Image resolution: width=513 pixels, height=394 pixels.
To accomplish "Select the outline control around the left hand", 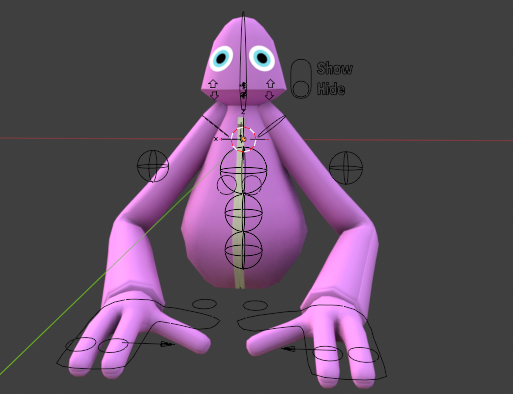I will [138, 334].
